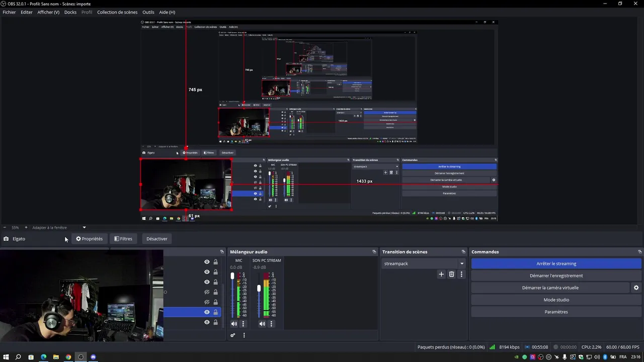
Task: Mute the MIC audio channel
Action: pos(234,324)
